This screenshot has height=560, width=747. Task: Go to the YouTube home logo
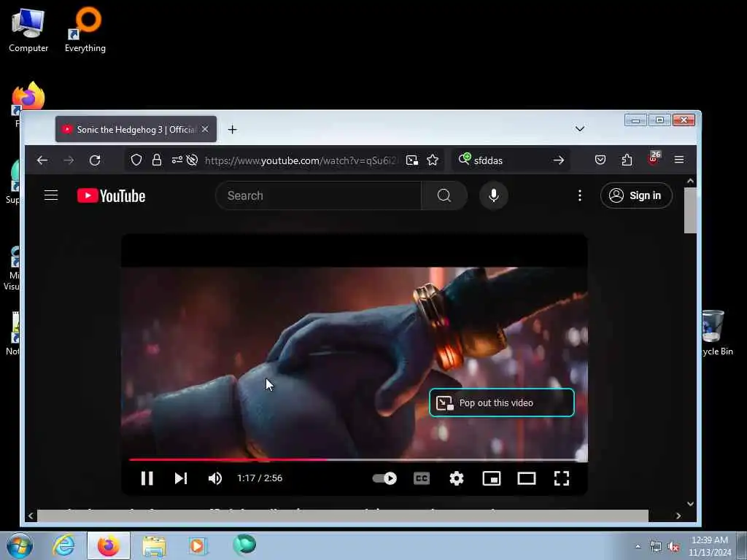pos(112,195)
